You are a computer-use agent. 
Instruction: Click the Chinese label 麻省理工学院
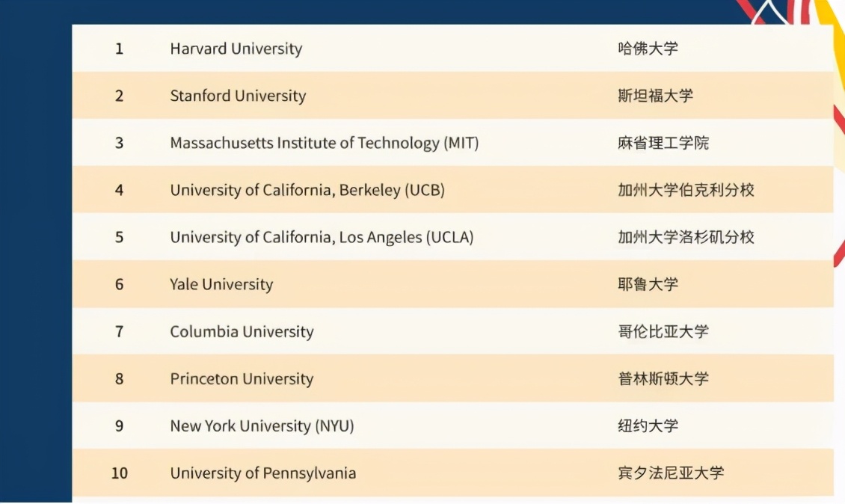[x=663, y=143]
